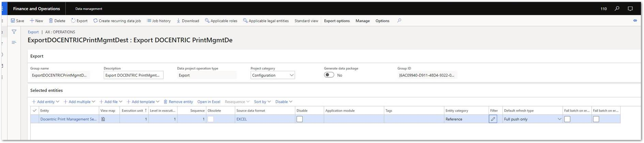
Task: Check first Fail batch on error checkbox
Action: pos(567,119)
